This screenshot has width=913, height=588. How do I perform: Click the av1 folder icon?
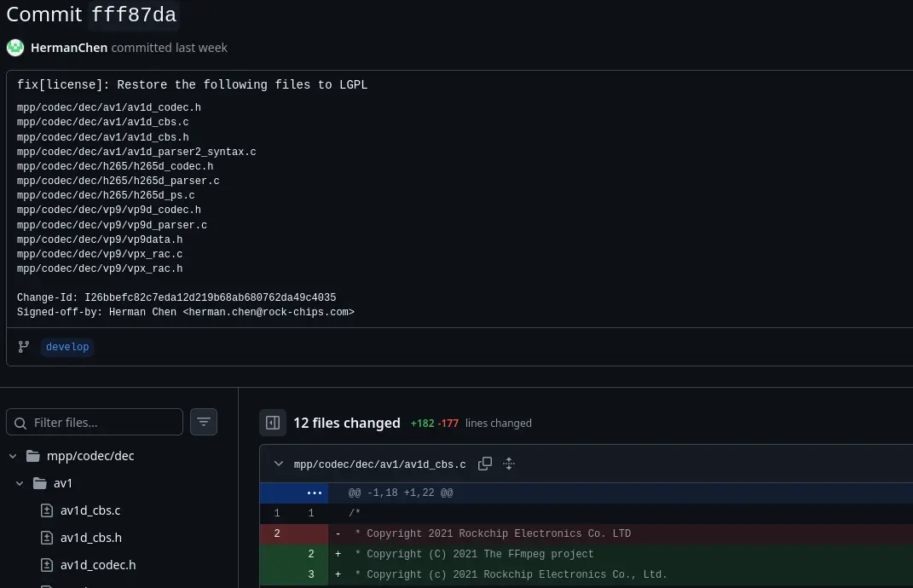point(40,483)
